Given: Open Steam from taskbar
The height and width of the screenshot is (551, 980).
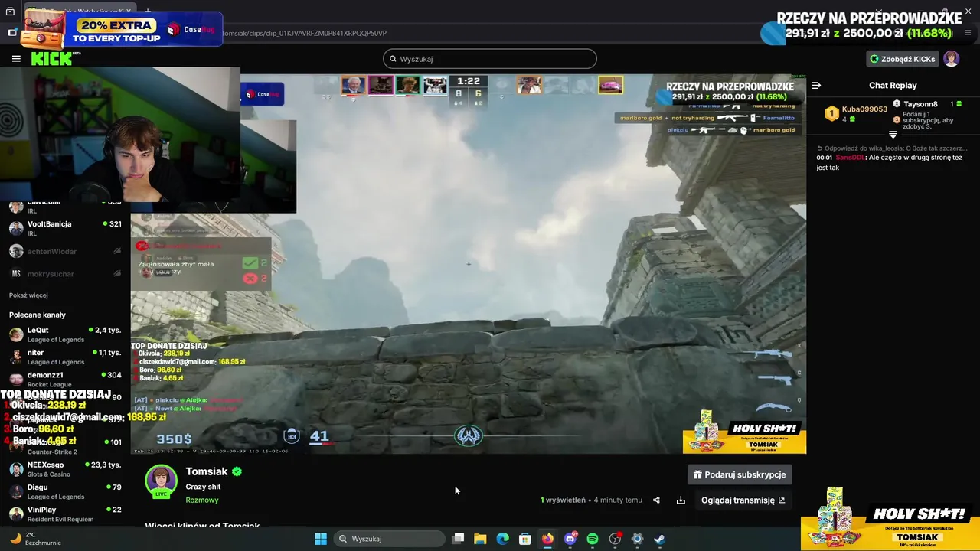Looking at the screenshot, I should coord(659,539).
